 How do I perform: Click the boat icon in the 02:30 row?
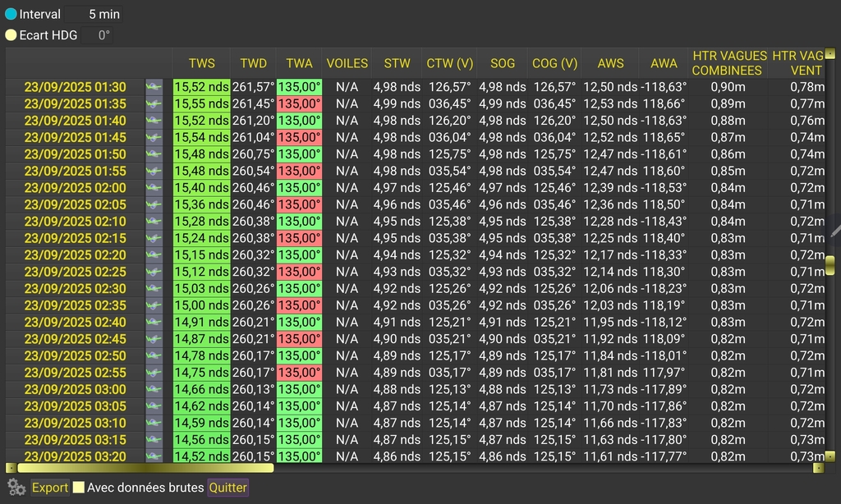(154, 289)
